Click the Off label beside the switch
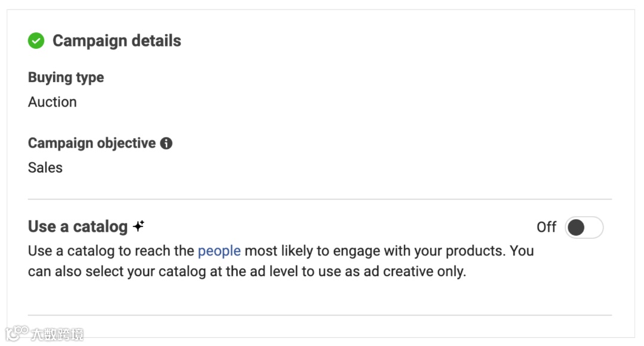 [x=546, y=227]
